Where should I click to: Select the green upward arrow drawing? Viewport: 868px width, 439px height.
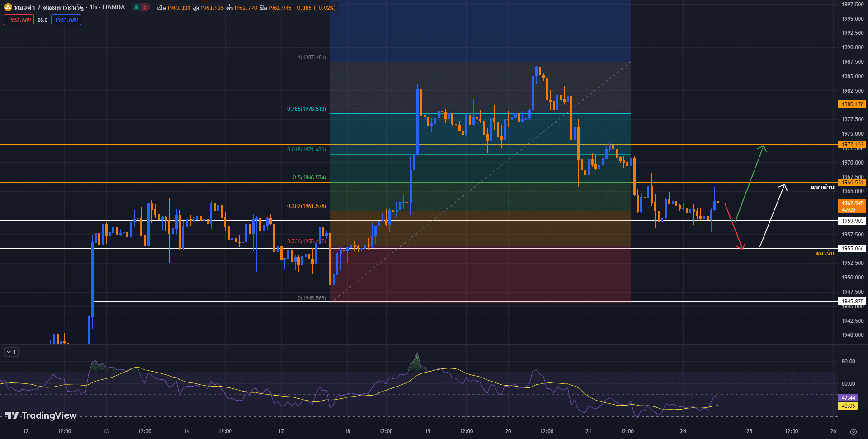750,183
